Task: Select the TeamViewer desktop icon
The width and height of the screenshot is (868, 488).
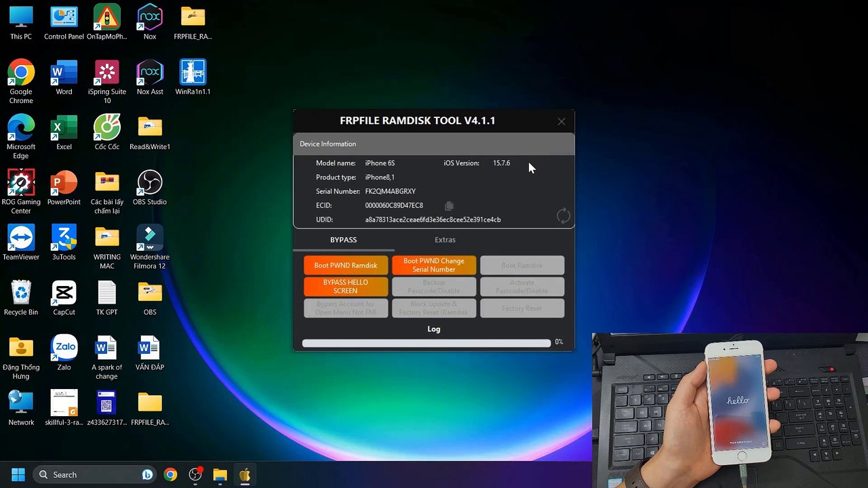Action: click(x=21, y=243)
